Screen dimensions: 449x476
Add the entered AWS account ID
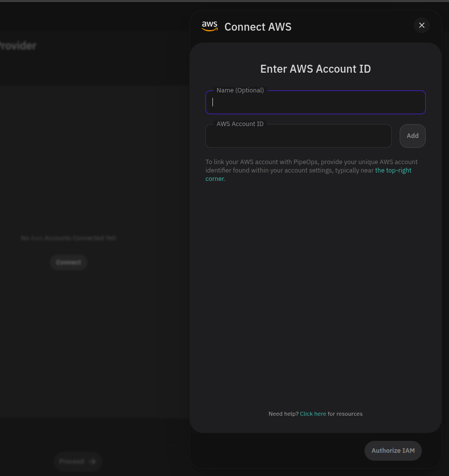point(412,136)
